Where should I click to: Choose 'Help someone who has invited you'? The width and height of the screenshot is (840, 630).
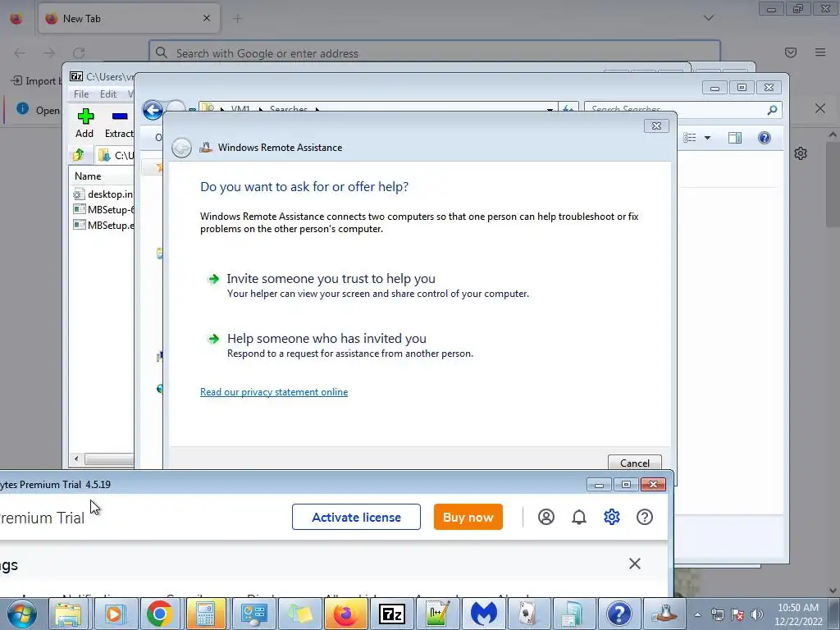(326, 339)
